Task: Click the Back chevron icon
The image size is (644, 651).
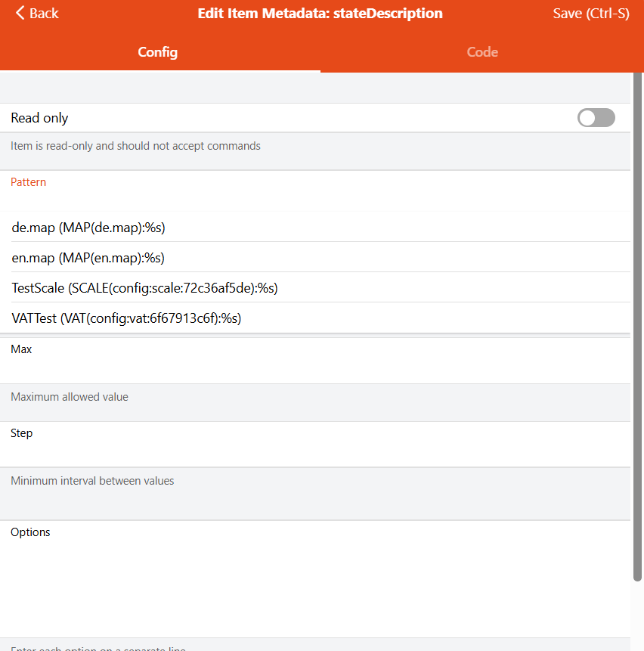Action: (x=20, y=13)
